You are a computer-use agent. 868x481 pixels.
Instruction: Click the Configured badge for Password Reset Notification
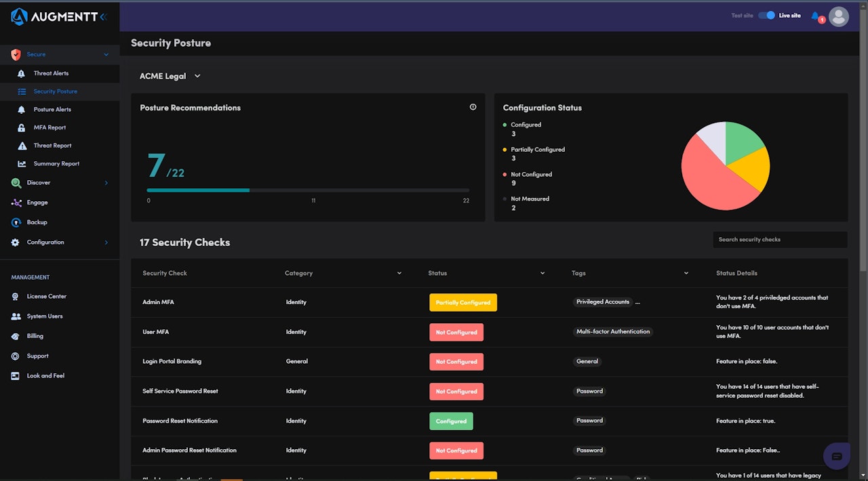(451, 421)
